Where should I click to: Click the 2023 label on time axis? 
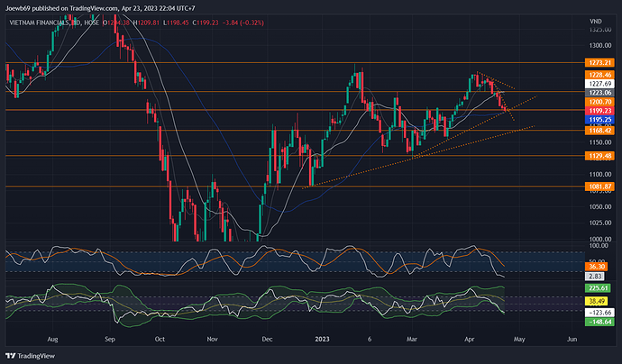(x=322, y=340)
